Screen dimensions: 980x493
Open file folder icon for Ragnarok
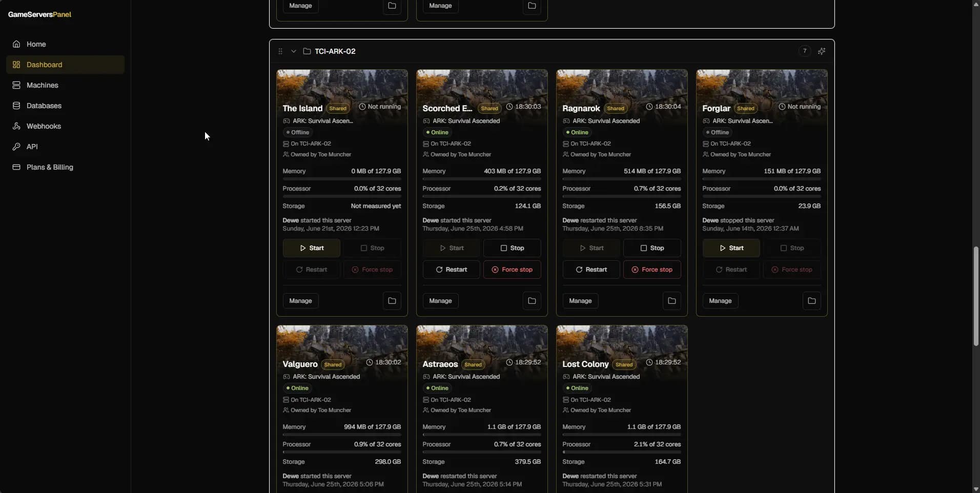[672, 301]
